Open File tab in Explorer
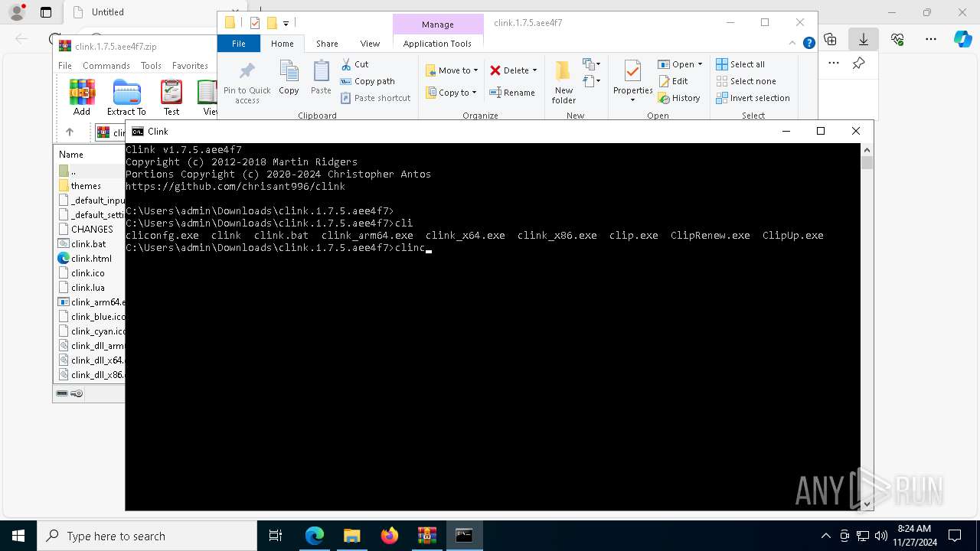 tap(239, 44)
